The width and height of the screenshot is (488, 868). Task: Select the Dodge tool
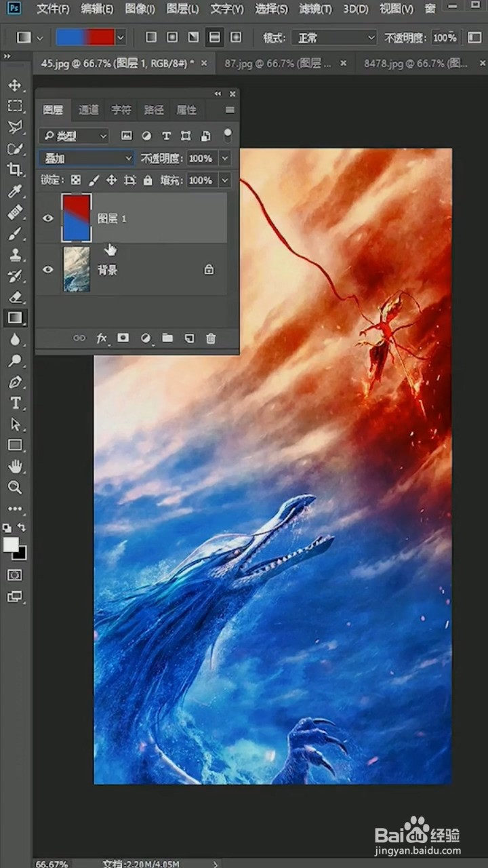point(15,361)
